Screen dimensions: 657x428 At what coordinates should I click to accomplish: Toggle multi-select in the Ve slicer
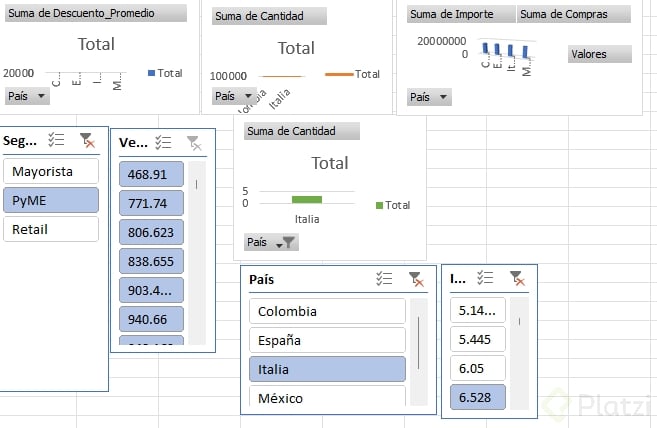164,143
